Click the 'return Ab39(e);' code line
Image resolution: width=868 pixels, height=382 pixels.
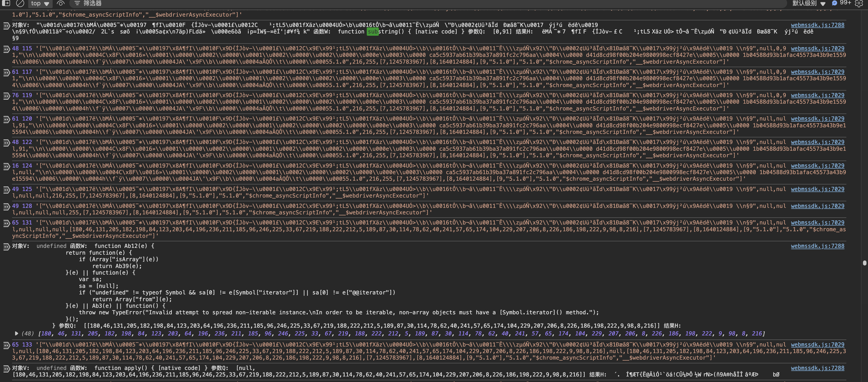tap(117, 266)
